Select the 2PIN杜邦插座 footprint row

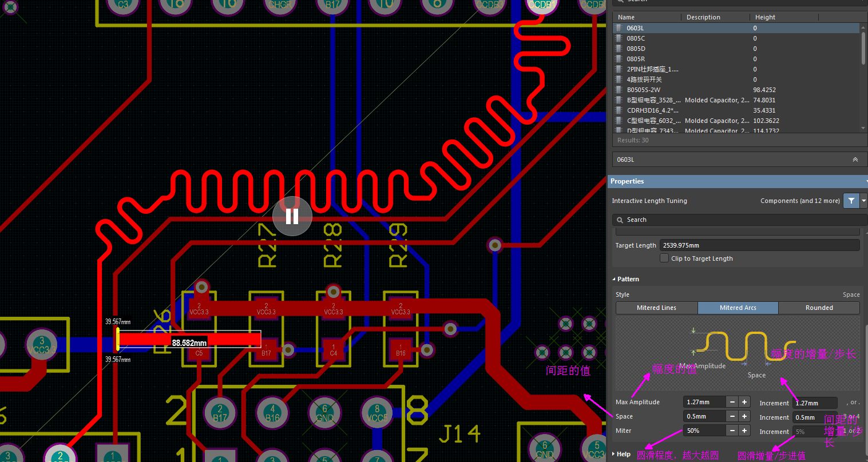(736, 69)
